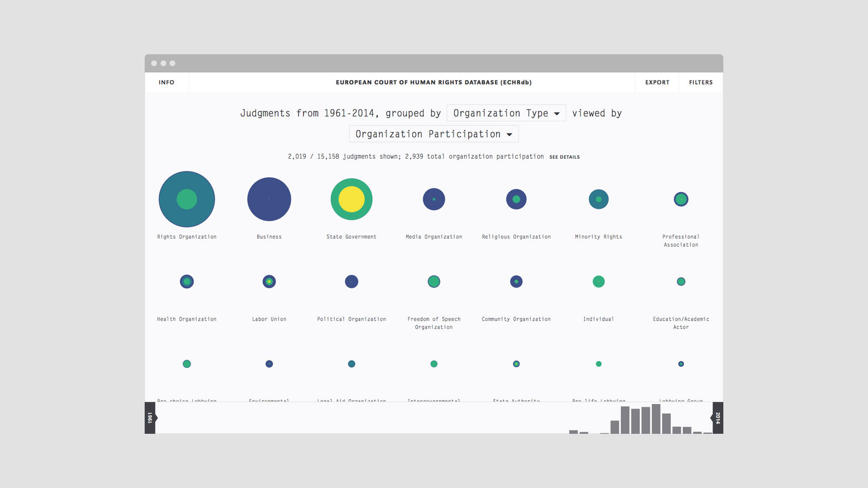Select the Community Organization bubble

click(x=516, y=282)
